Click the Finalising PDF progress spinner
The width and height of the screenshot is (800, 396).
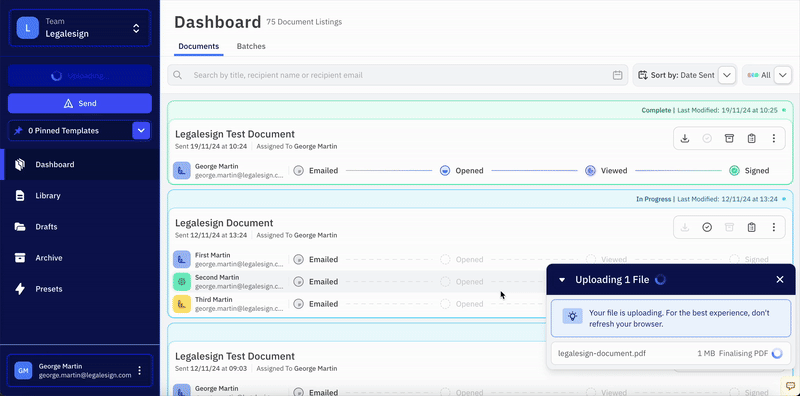(777, 353)
